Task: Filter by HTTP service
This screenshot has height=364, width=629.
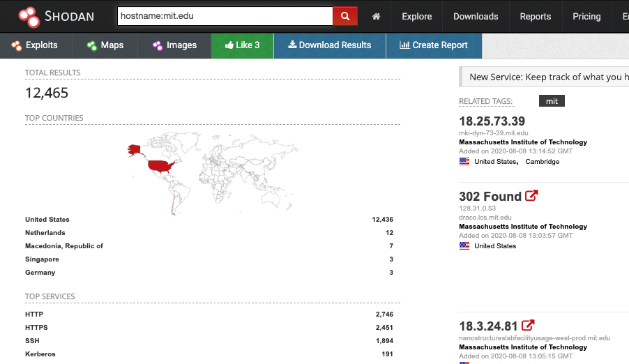Action: [x=34, y=314]
